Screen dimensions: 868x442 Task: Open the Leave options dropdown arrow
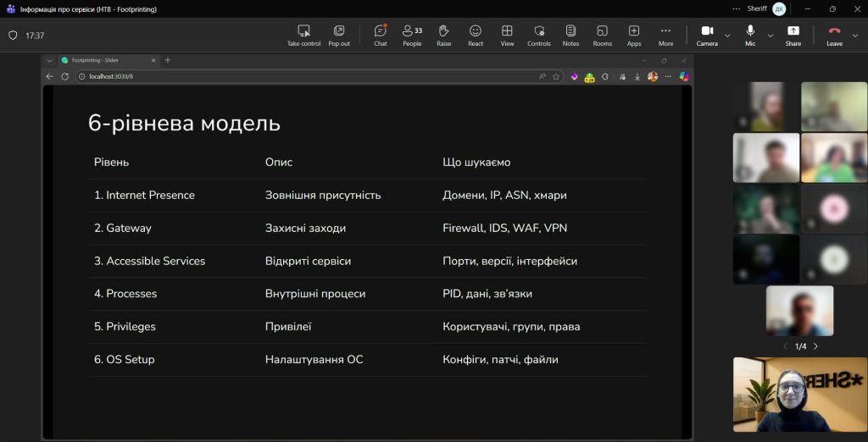(855, 36)
